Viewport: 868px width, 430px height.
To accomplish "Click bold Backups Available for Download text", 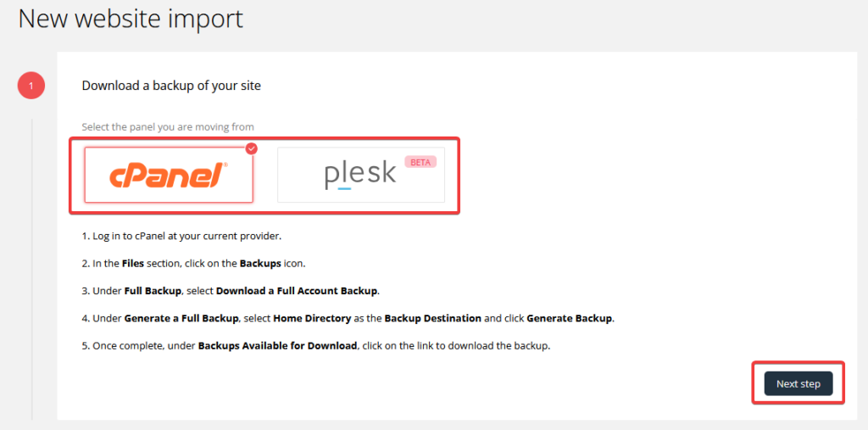I will click(277, 346).
